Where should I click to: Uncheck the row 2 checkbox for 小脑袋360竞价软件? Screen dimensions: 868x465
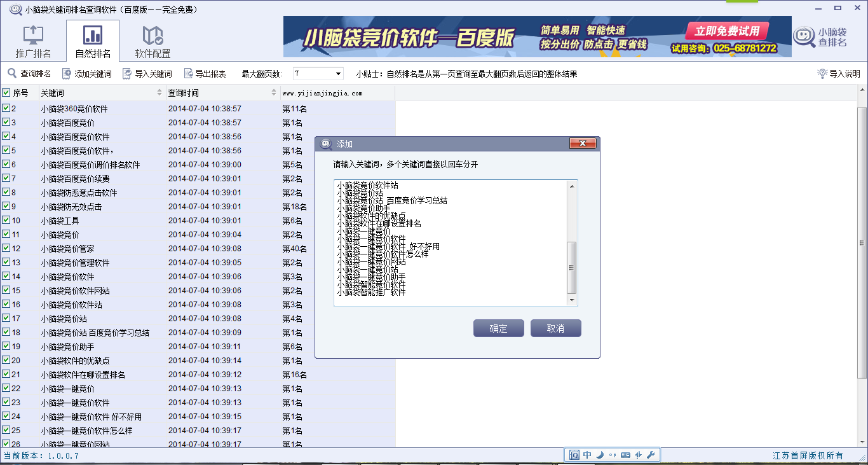click(x=6, y=108)
